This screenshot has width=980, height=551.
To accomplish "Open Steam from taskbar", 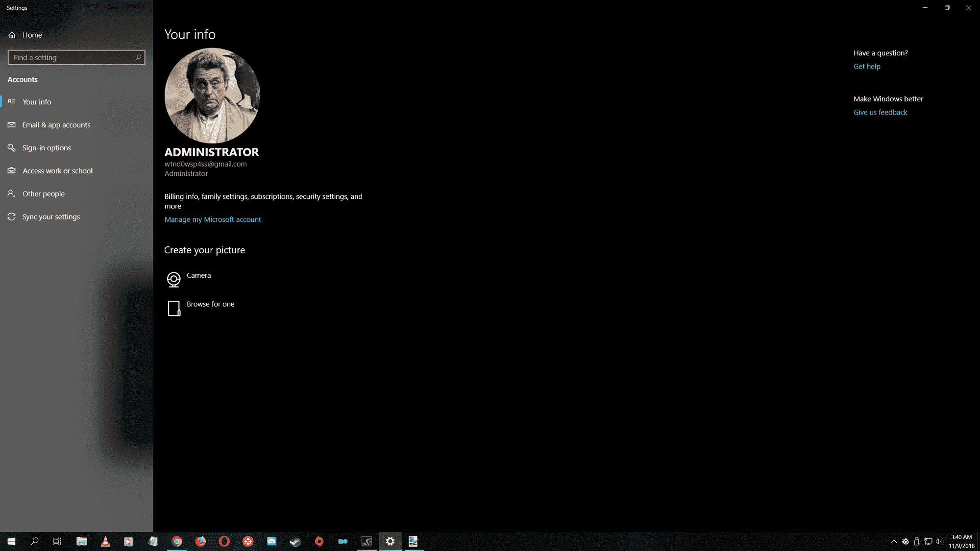I will point(295,541).
